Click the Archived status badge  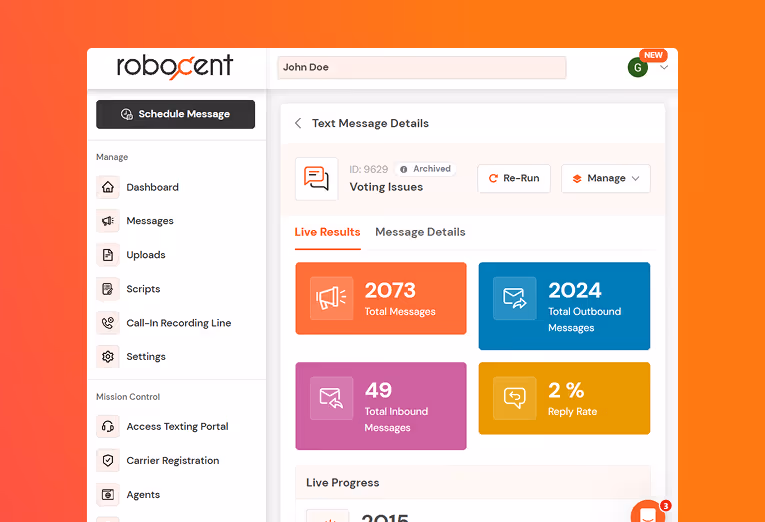pyautogui.click(x=425, y=169)
